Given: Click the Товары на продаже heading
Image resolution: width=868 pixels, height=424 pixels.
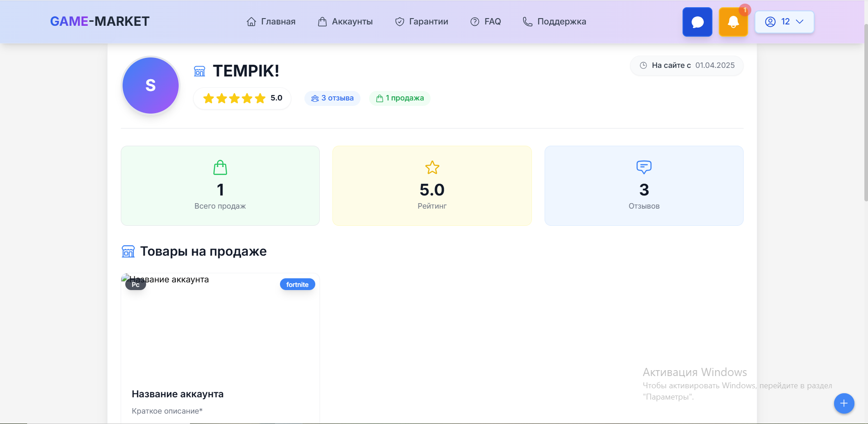Looking at the screenshot, I should pos(204,251).
